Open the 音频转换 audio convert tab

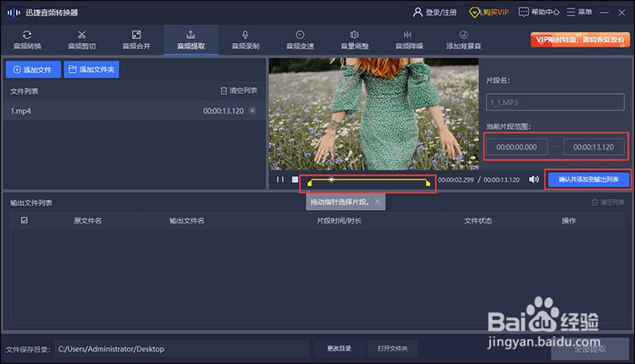pyautogui.click(x=28, y=40)
